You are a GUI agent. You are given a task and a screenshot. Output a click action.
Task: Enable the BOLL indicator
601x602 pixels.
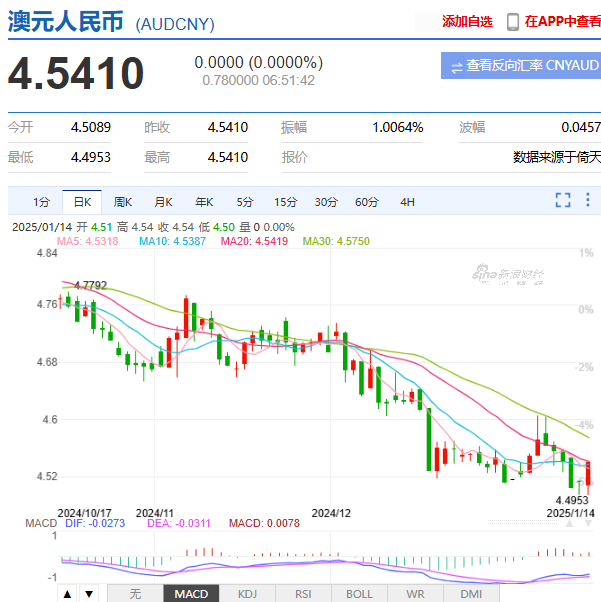tap(358, 593)
